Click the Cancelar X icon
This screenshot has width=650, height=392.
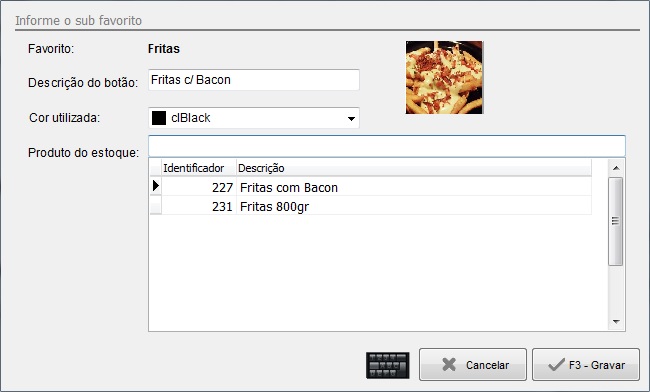[x=449, y=365]
